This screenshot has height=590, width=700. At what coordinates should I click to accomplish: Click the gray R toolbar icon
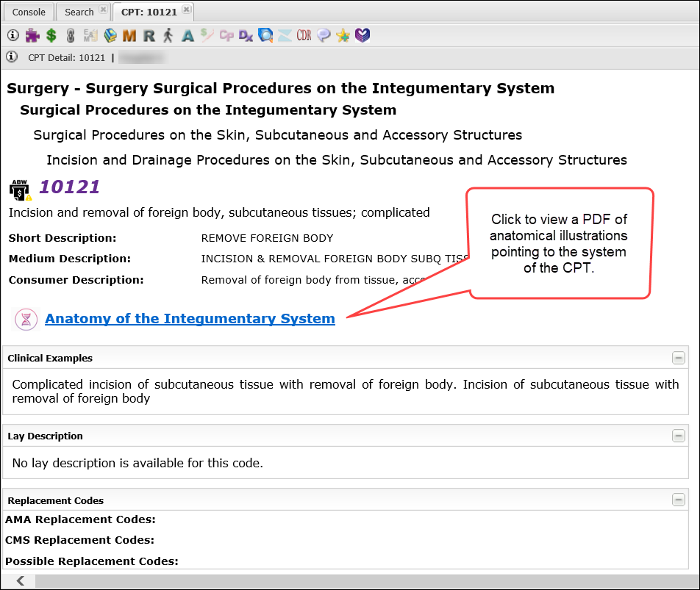click(x=149, y=35)
